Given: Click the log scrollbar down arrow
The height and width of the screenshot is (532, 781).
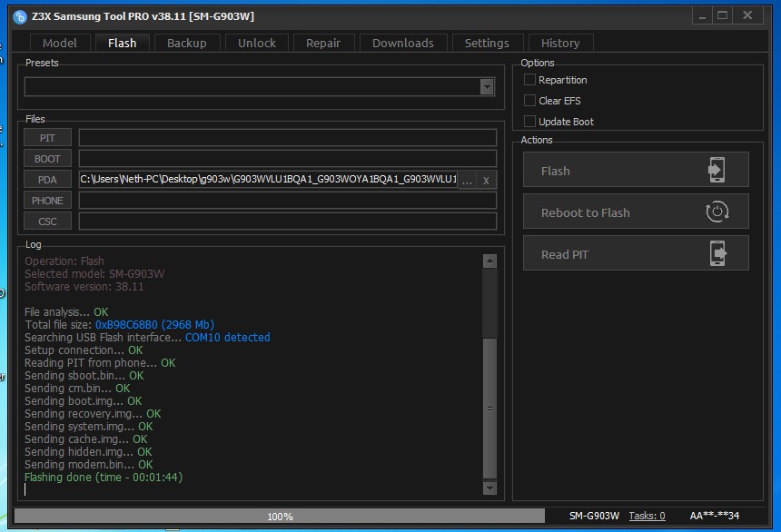Looking at the screenshot, I should click(489, 488).
